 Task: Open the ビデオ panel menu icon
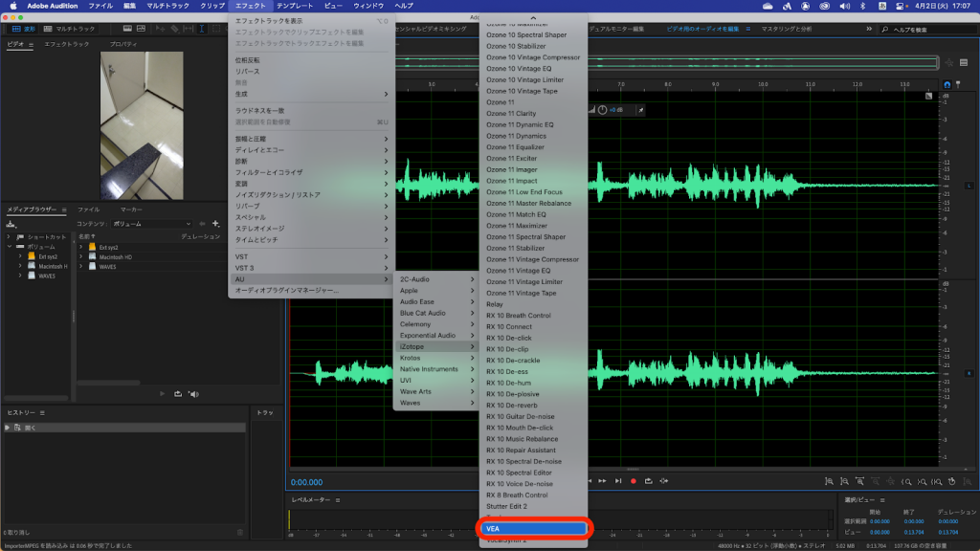click(31, 44)
